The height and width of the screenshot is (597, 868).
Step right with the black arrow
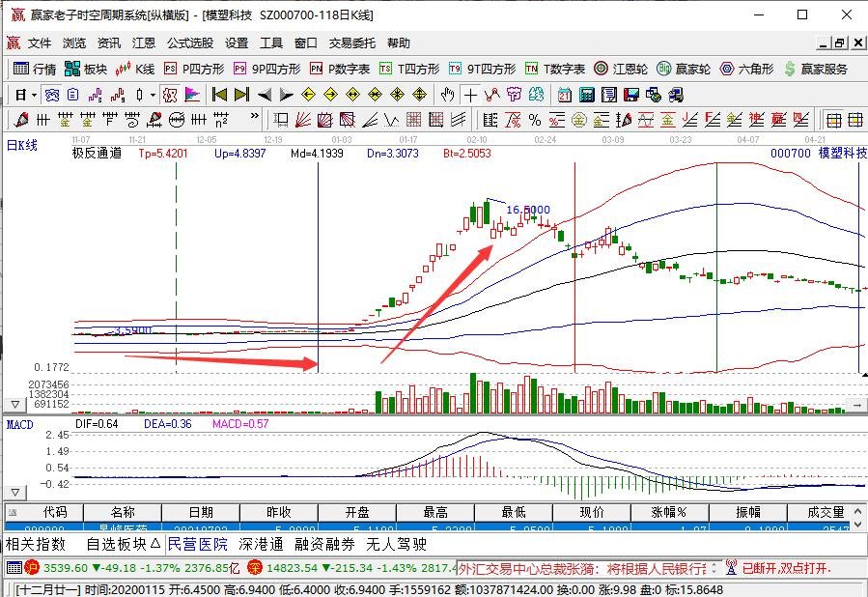286,96
